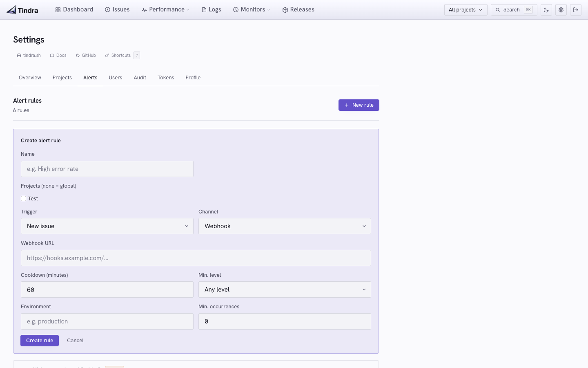This screenshot has width=588, height=368.
Task: Click the logout icon
Action: [x=576, y=10]
